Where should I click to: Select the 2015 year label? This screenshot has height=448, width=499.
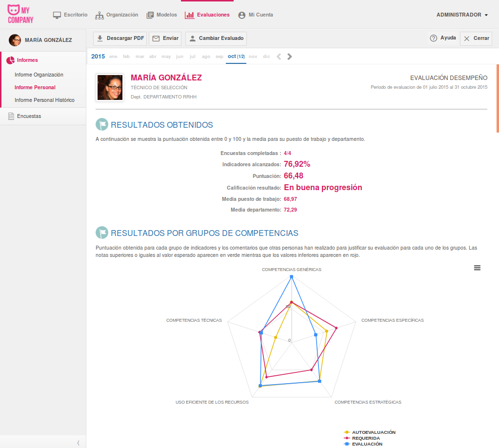(98, 57)
